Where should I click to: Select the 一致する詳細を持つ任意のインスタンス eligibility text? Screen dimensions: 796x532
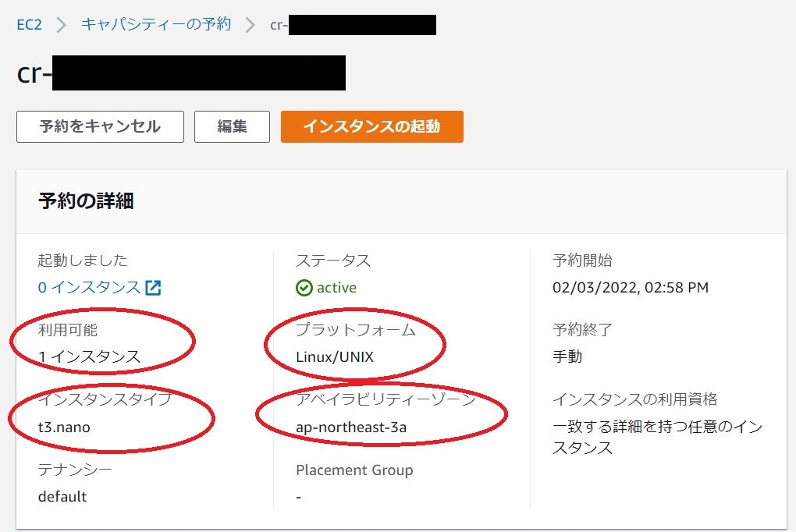(x=657, y=437)
